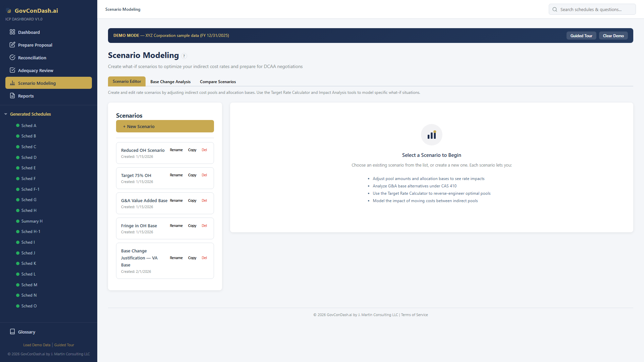Click the Reconciliation checkmark circle icon
The width and height of the screenshot is (644, 362).
[12, 58]
